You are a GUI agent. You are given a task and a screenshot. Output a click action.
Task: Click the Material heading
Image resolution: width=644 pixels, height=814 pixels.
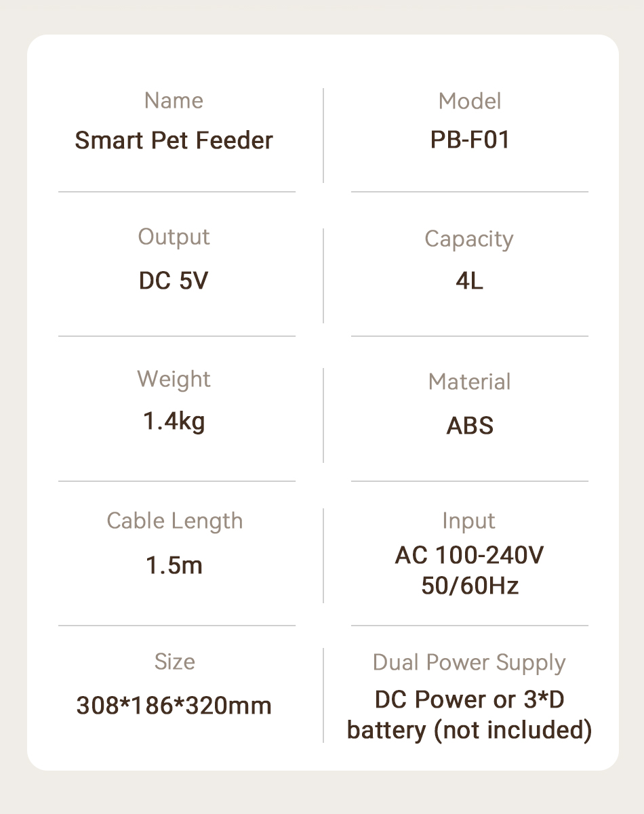tap(469, 382)
